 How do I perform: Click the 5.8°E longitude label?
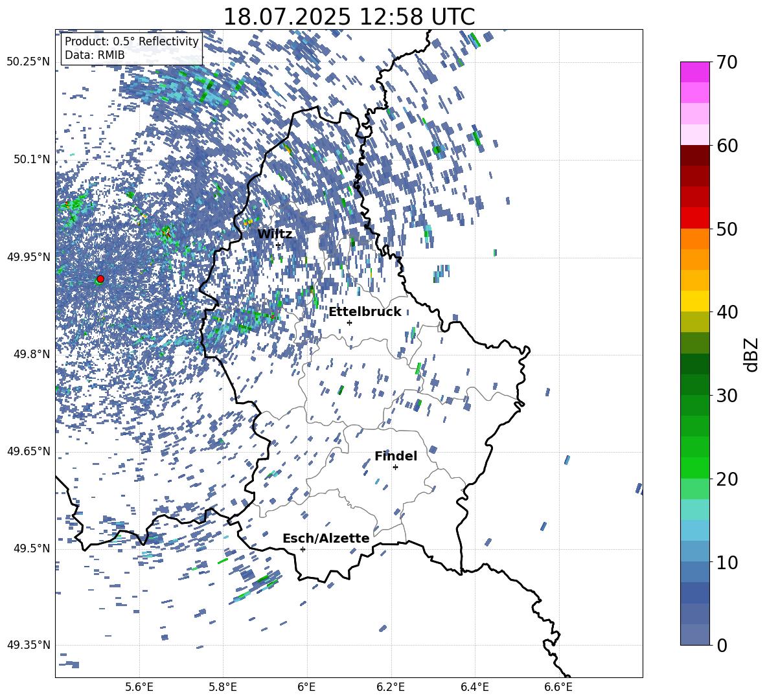(223, 688)
